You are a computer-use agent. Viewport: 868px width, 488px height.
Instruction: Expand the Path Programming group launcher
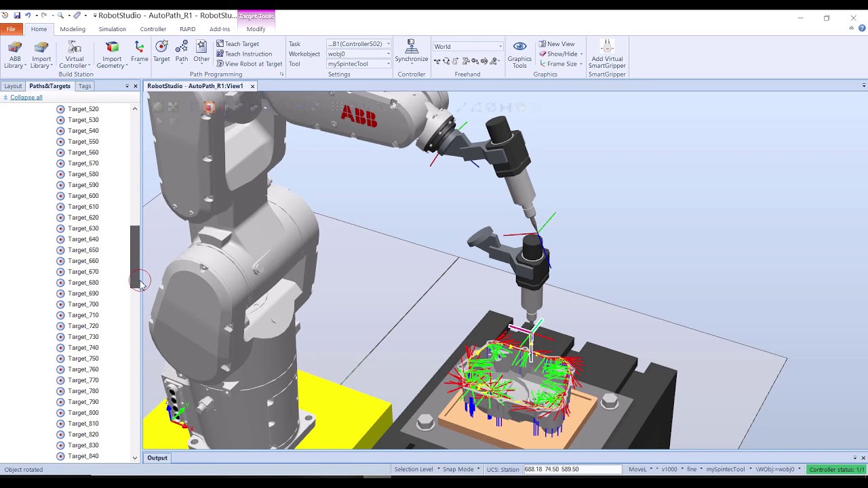tap(281, 75)
